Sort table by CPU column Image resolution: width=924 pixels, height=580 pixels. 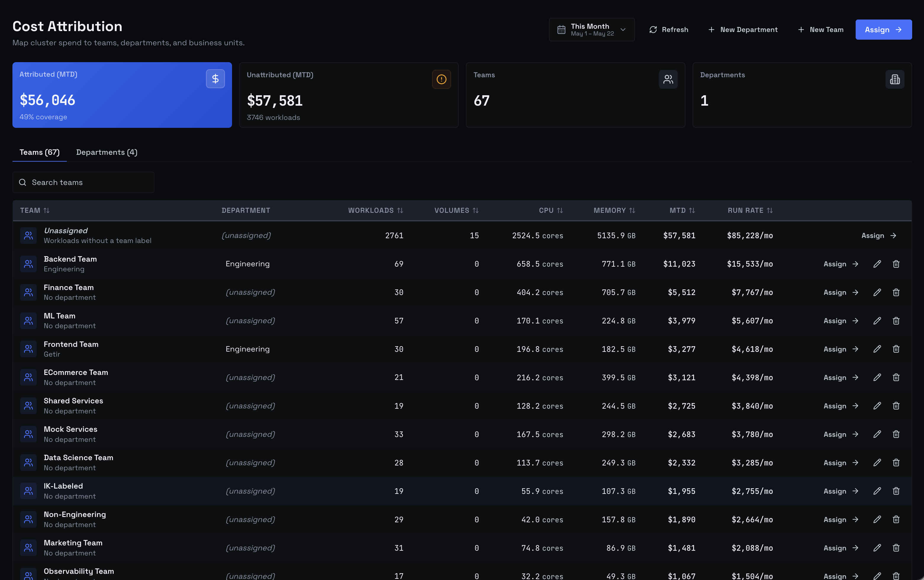551,210
